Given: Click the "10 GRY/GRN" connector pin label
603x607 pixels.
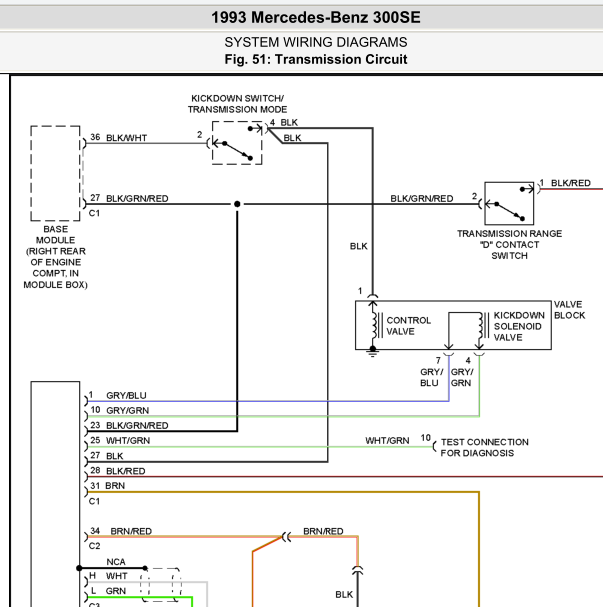Looking at the screenshot, I should pyautogui.click(x=120, y=410).
